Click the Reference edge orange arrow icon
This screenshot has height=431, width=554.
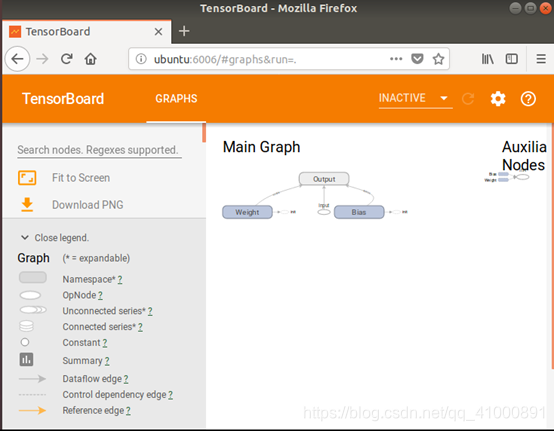[x=32, y=410]
